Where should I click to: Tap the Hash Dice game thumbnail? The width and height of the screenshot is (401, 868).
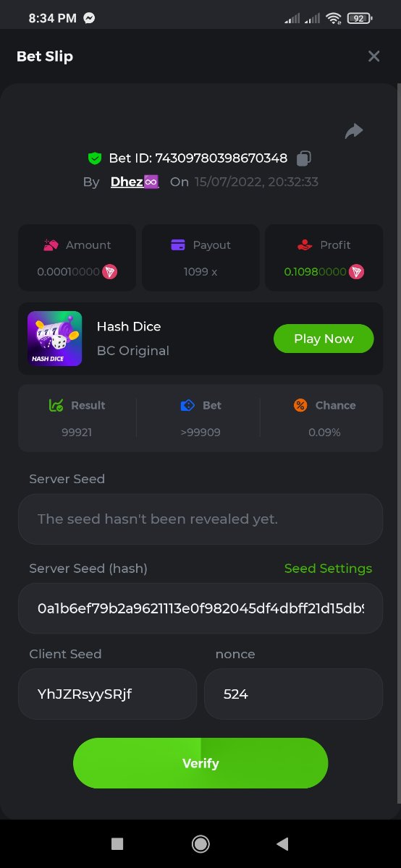click(x=54, y=339)
